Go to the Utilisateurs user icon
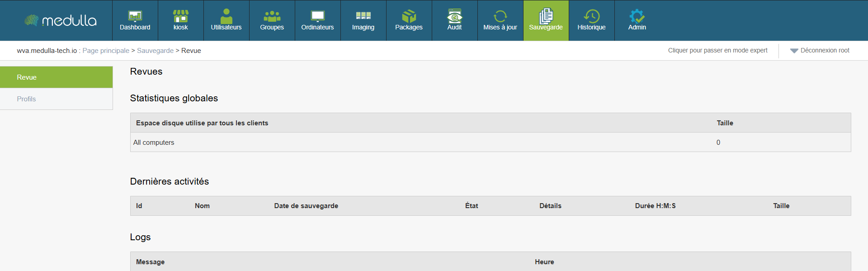Image resolution: width=868 pixels, height=271 pixels. (226, 16)
